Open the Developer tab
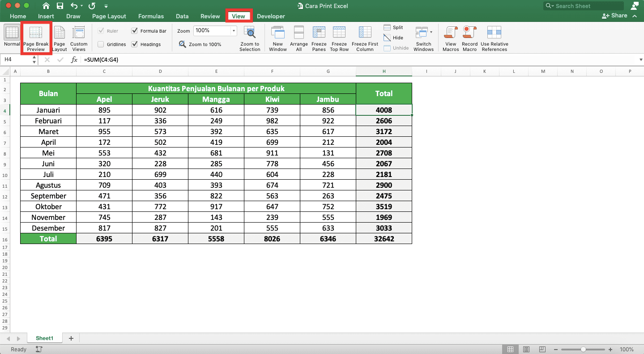Image resolution: width=644 pixels, height=354 pixels. (x=271, y=16)
